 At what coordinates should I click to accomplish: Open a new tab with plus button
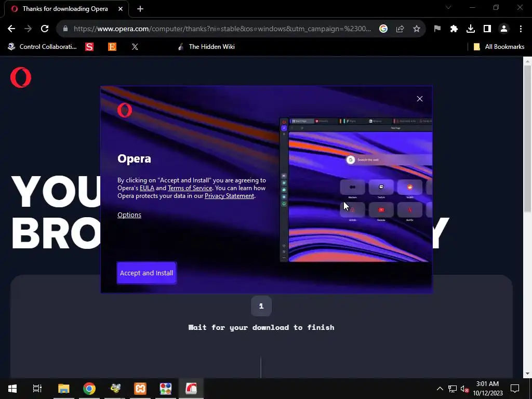point(140,9)
